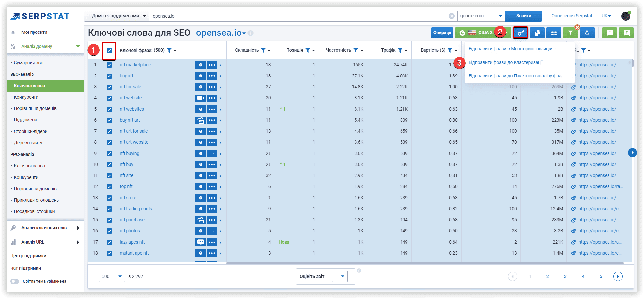Expand the Аналіз URL section
This screenshot has width=644, height=299.
[x=78, y=242]
